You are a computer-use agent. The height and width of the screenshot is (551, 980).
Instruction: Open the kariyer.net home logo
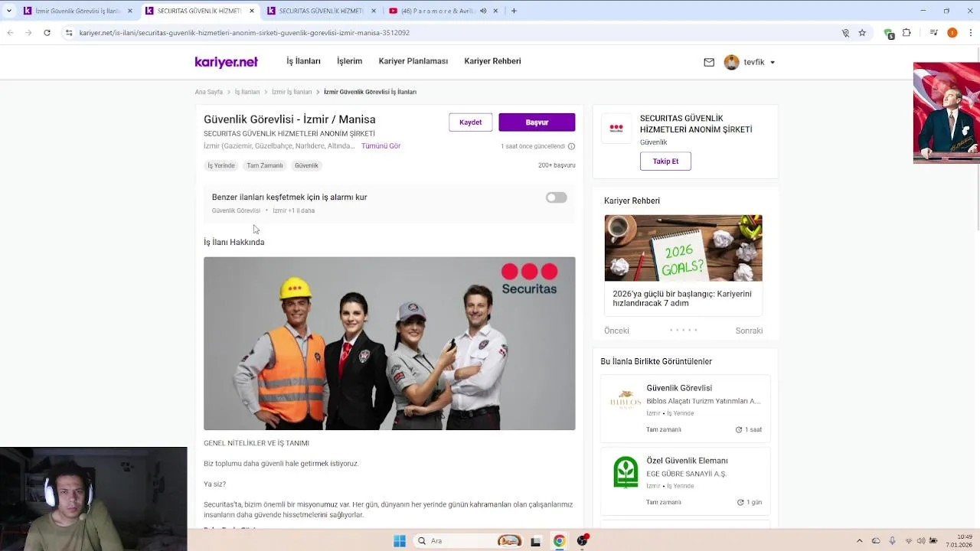(x=226, y=62)
